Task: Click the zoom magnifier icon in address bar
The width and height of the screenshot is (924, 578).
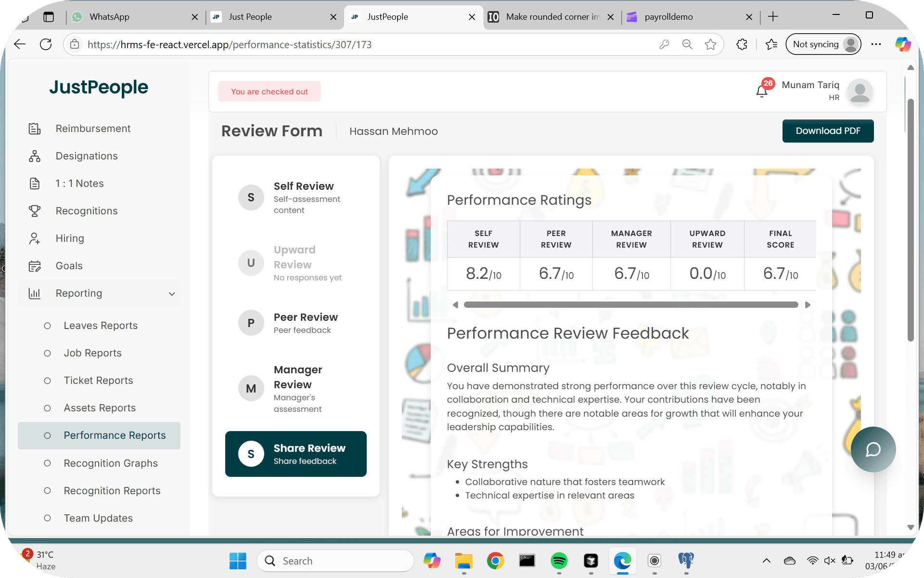Action: click(687, 44)
